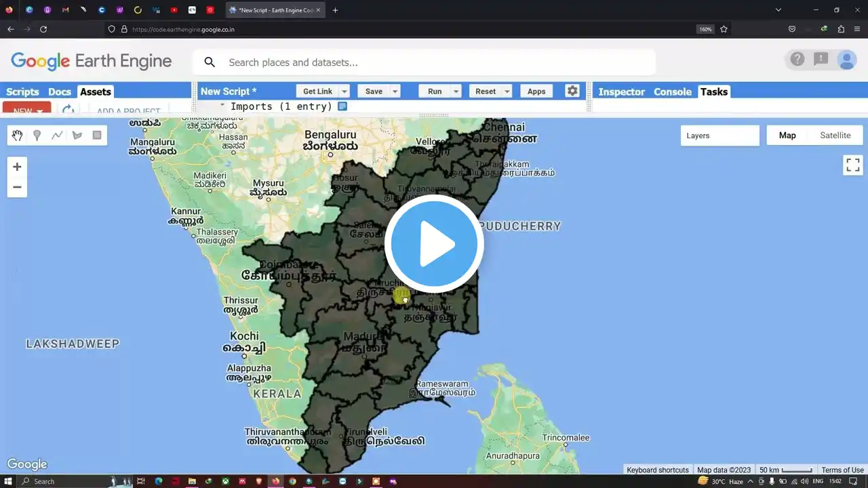Switch to the Docs tab
Image resolution: width=868 pixels, height=488 pixels.
click(60, 91)
